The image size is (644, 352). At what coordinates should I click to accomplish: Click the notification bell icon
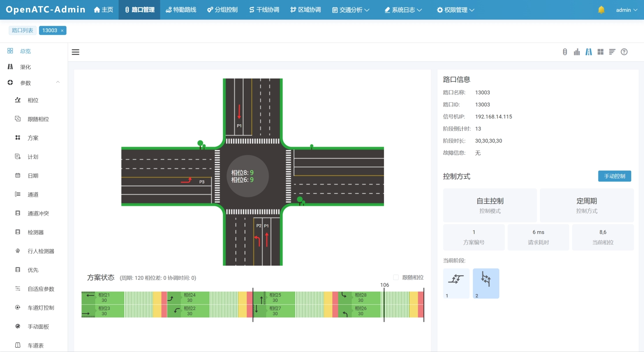point(601,10)
